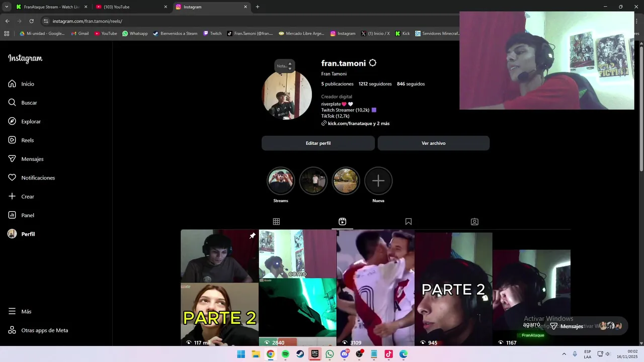The height and width of the screenshot is (362, 644).
Task: Open the Chrome apps grid shortcut
Action: [7, 34]
